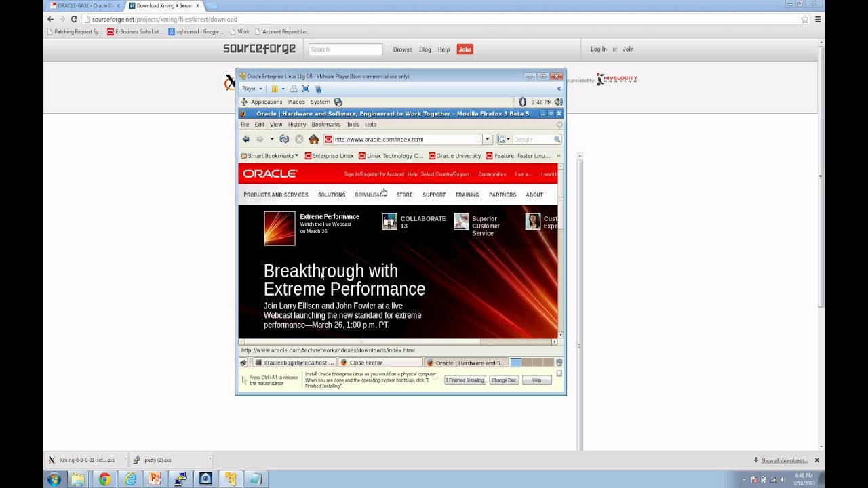
Task: Open Sign In/Register for Account link
Action: 374,174
